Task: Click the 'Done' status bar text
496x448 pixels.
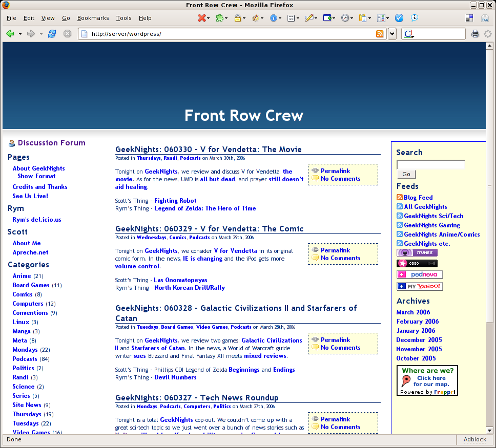Action: coord(14,439)
